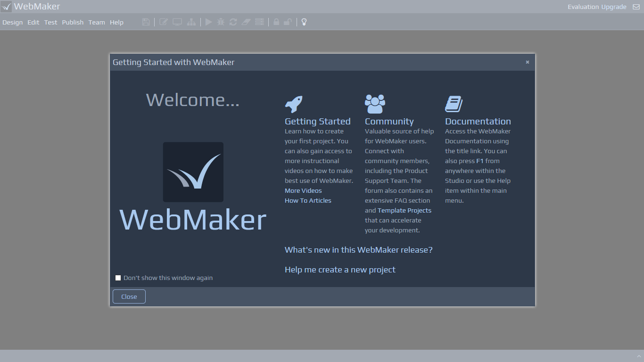Viewport: 644px width, 362px height.
Task: Open the Documentation title link
Action: pos(478,121)
